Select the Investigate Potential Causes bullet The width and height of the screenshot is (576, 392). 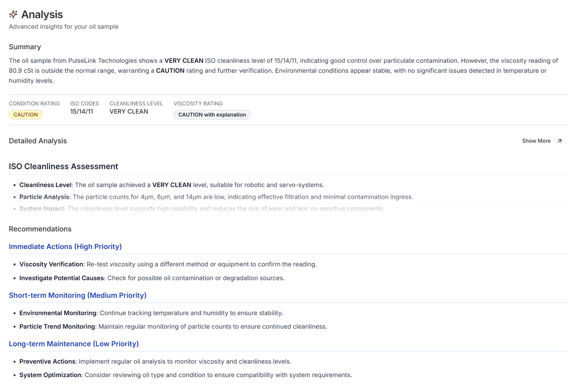(61, 278)
